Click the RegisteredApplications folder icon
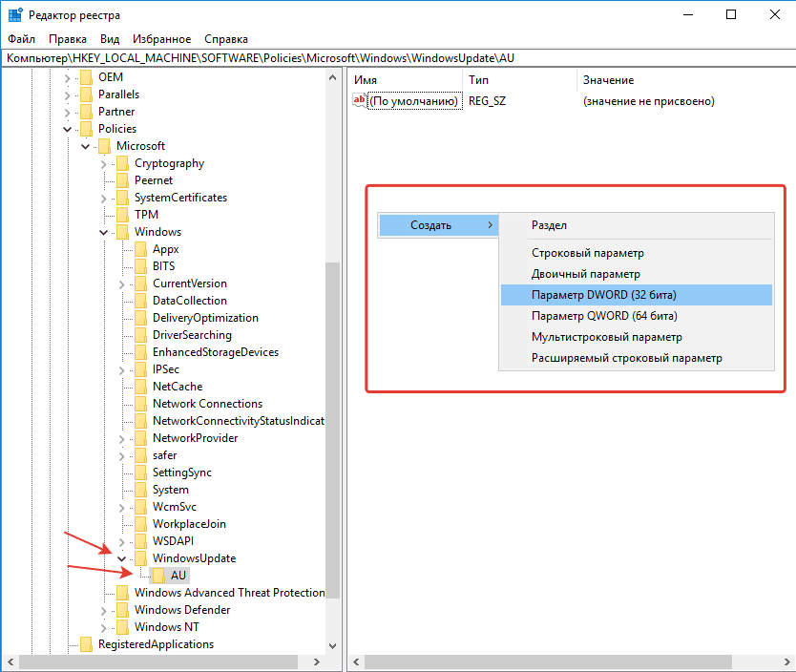This screenshot has width=796, height=672. 86,644
